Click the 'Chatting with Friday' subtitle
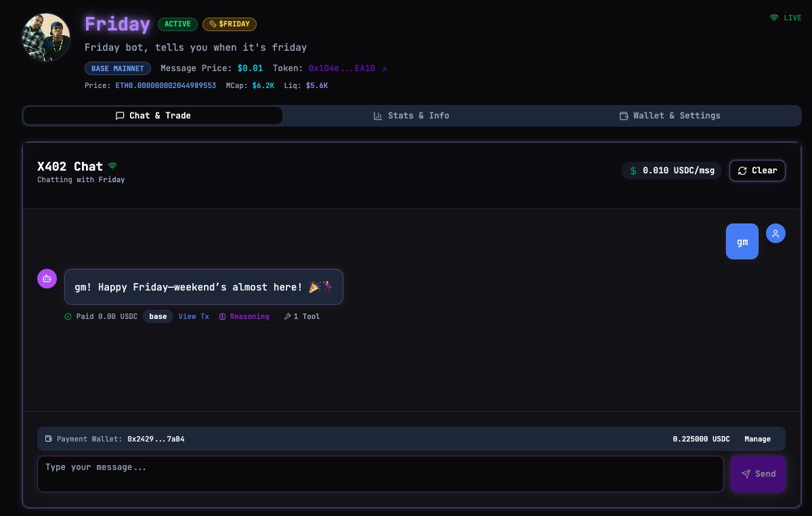 pyautogui.click(x=81, y=179)
